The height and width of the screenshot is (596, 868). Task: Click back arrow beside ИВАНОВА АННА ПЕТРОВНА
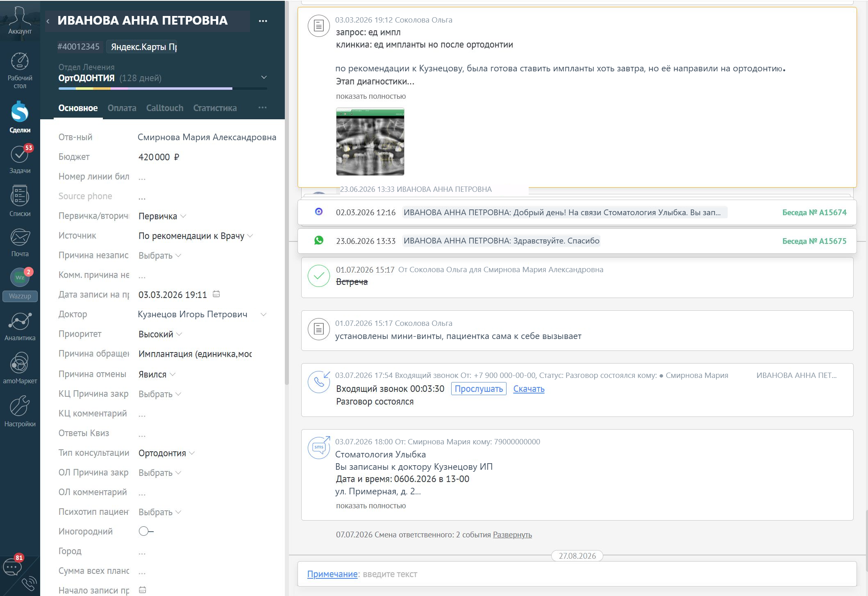(x=48, y=21)
